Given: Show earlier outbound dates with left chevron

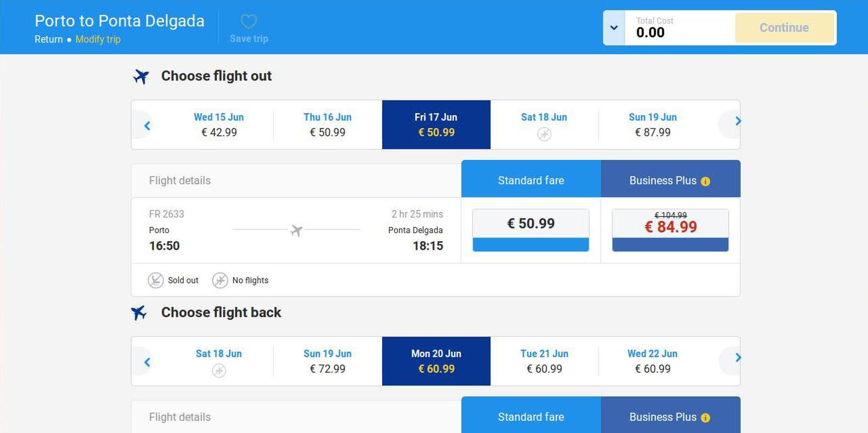Looking at the screenshot, I should pyautogui.click(x=147, y=126).
